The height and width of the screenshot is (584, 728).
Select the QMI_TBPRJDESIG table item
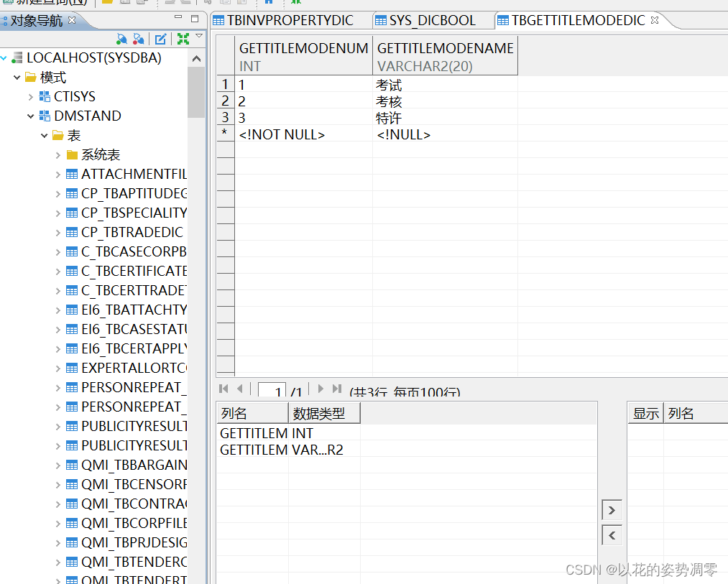tap(134, 542)
